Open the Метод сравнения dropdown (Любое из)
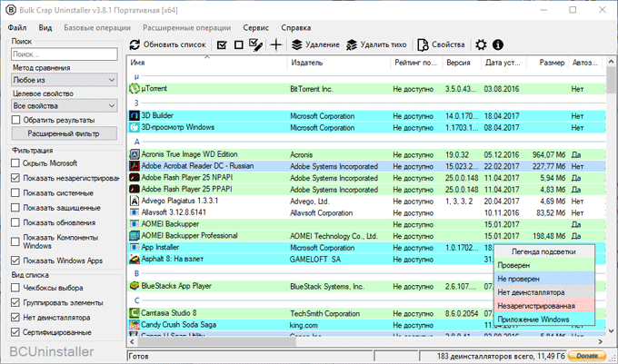 tap(64, 80)
